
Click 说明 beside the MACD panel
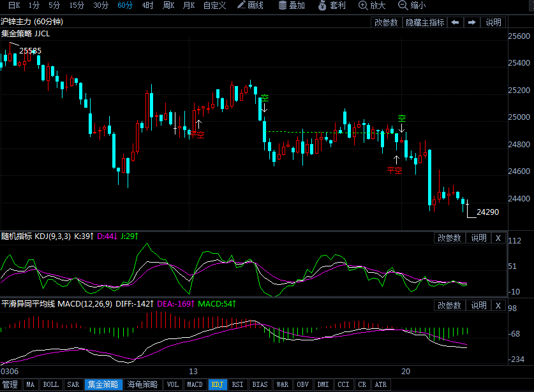point(478,305)
